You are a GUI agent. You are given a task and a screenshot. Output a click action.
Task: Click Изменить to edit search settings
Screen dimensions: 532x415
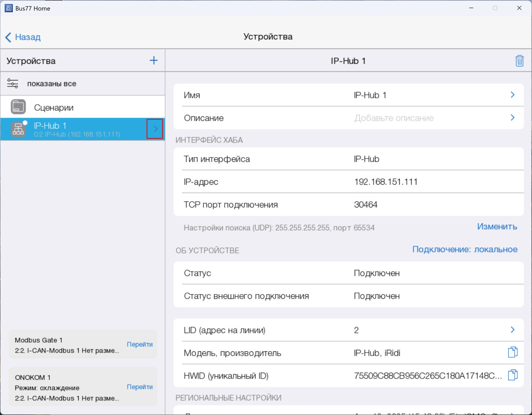(x=497, y=227)
